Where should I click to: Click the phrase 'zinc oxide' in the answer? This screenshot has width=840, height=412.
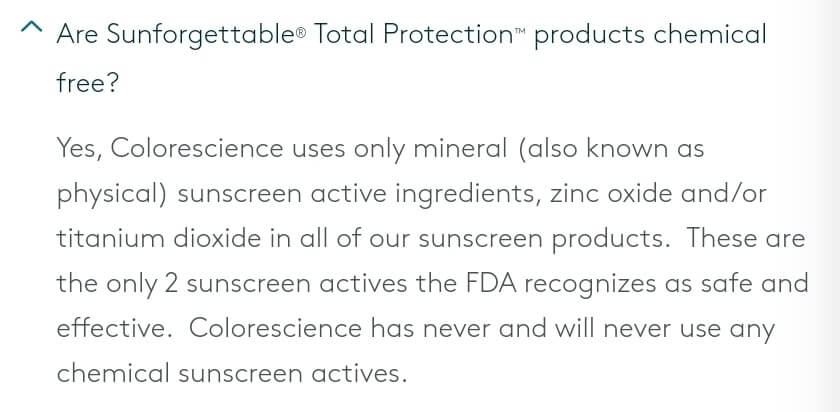611,193
